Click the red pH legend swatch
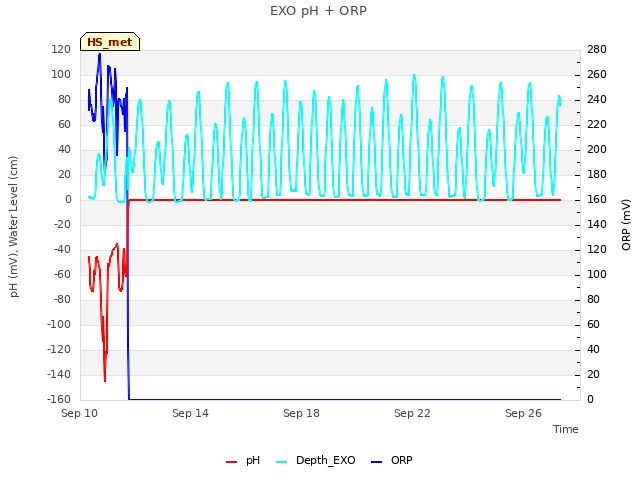The height and width of the screenshot is (480, 640). pos(231,462)
